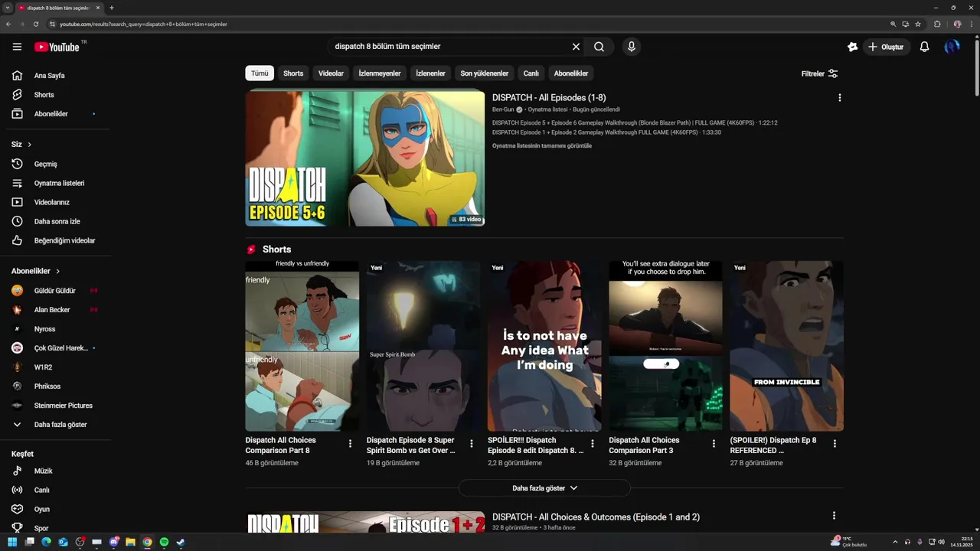Open more options for DISPATCH All Episodes playlist
Screen dimensions: 980x551
click(x=839, y=98)
